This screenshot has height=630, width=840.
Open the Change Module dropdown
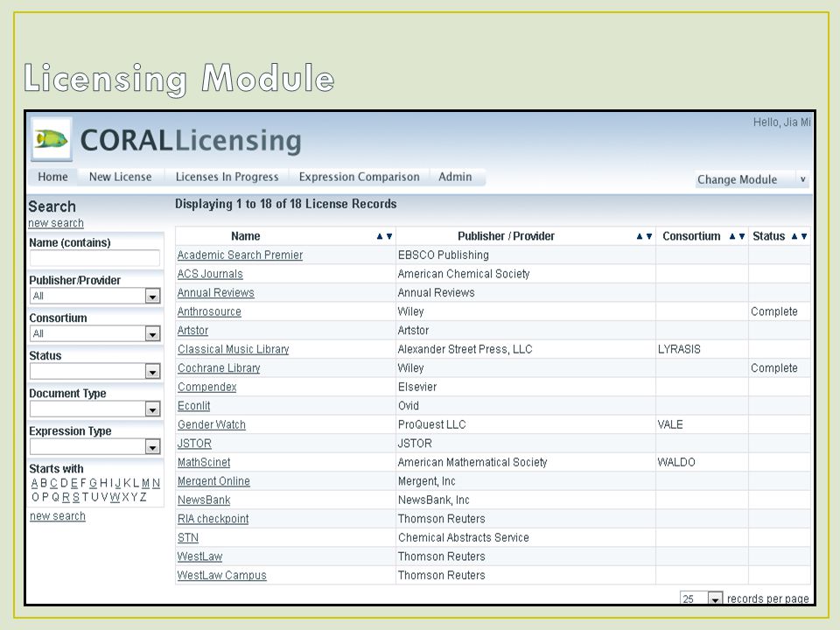(x=752, y=179)
